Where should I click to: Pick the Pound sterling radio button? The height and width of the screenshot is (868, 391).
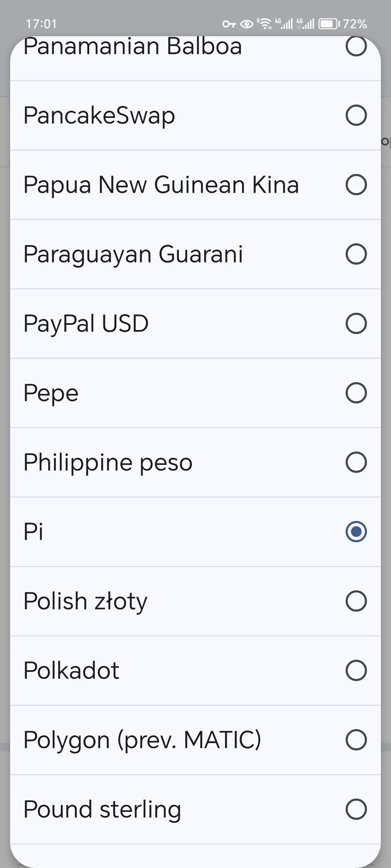[356, 809]
